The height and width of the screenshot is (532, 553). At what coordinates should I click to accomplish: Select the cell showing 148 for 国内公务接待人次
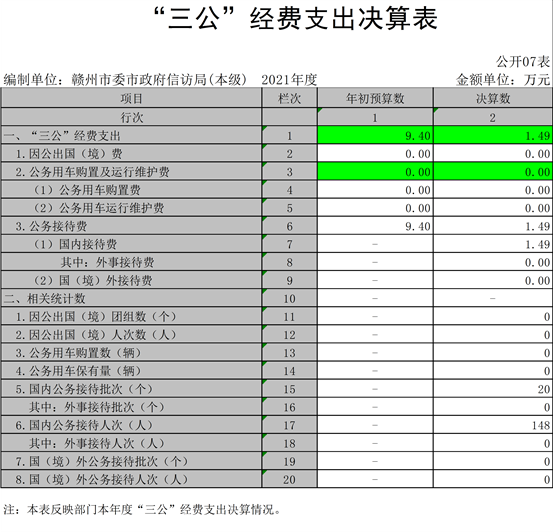click(x=493, y=425)
